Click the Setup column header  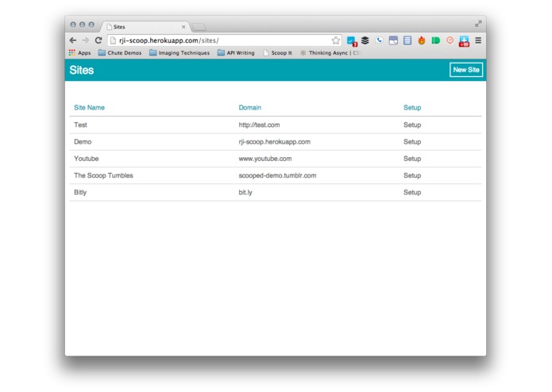coord(412,108)
